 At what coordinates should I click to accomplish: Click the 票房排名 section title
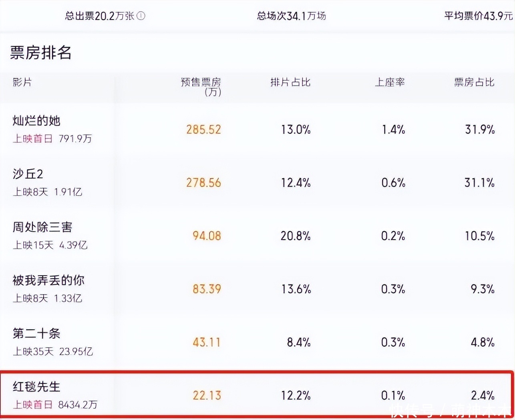coord(41,53)
